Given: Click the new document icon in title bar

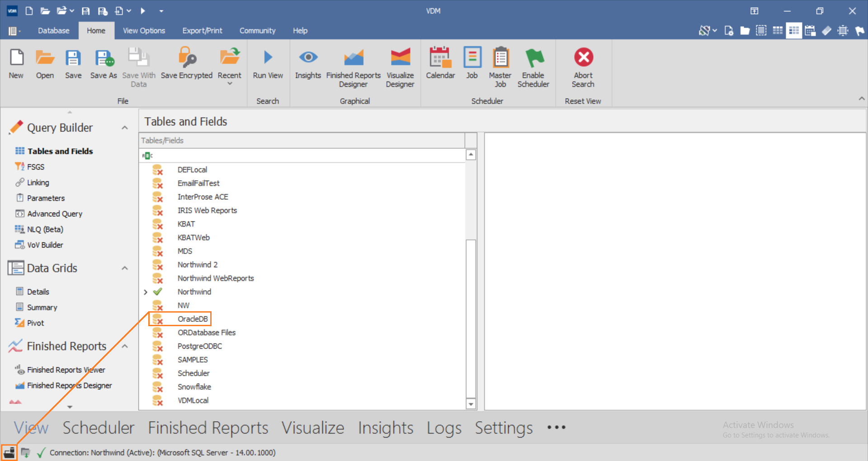Looking at the screenshot, I should click(29, 11).
